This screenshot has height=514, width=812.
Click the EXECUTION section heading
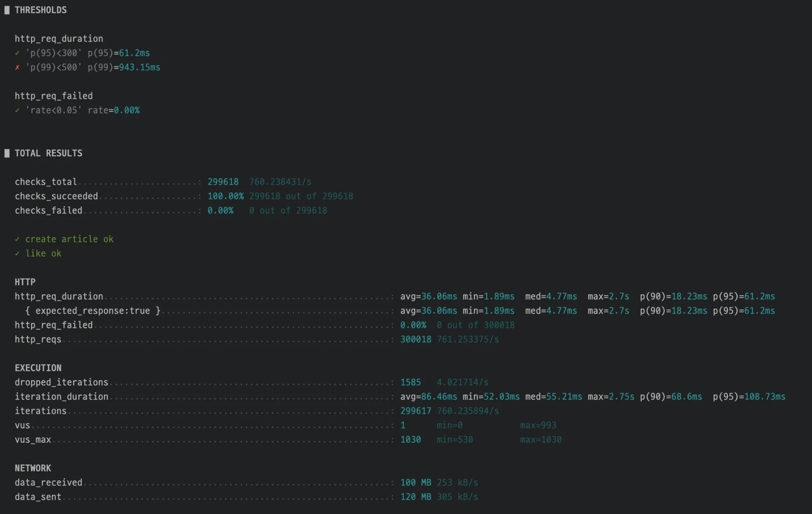coord(38,368)
